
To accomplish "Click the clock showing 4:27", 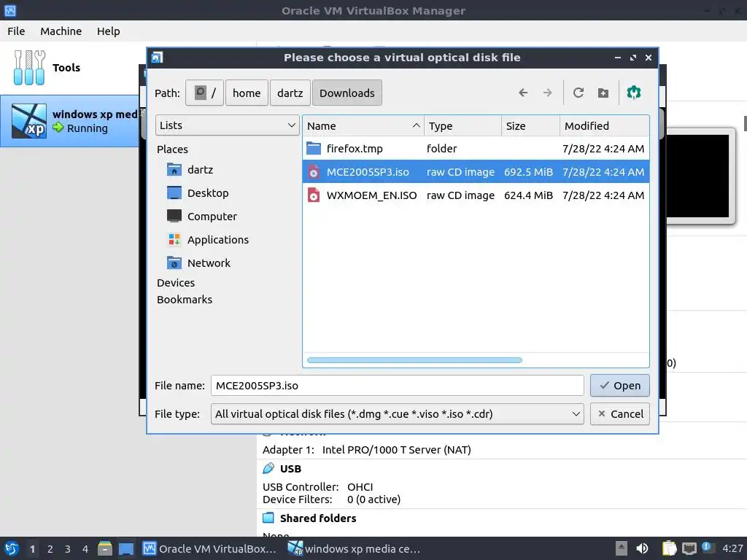I will click(732, 548).
